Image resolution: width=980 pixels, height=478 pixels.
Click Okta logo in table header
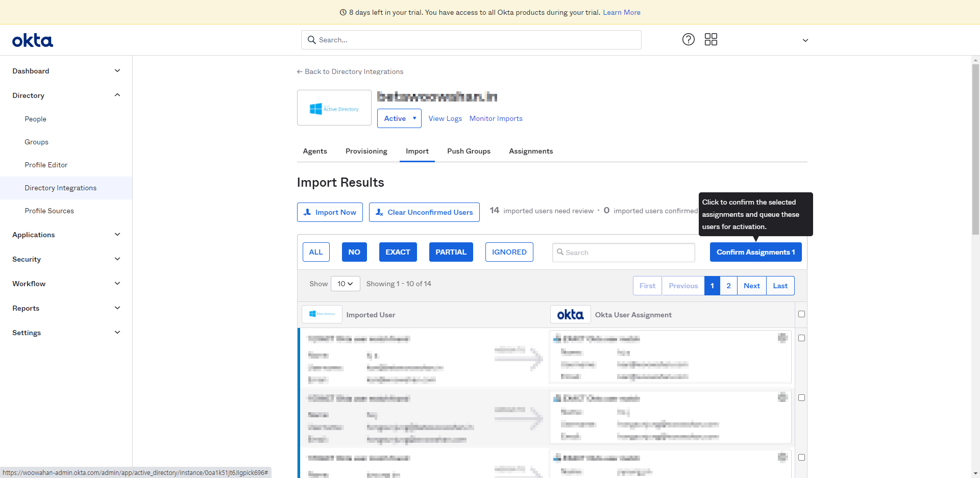pos(570,314)
